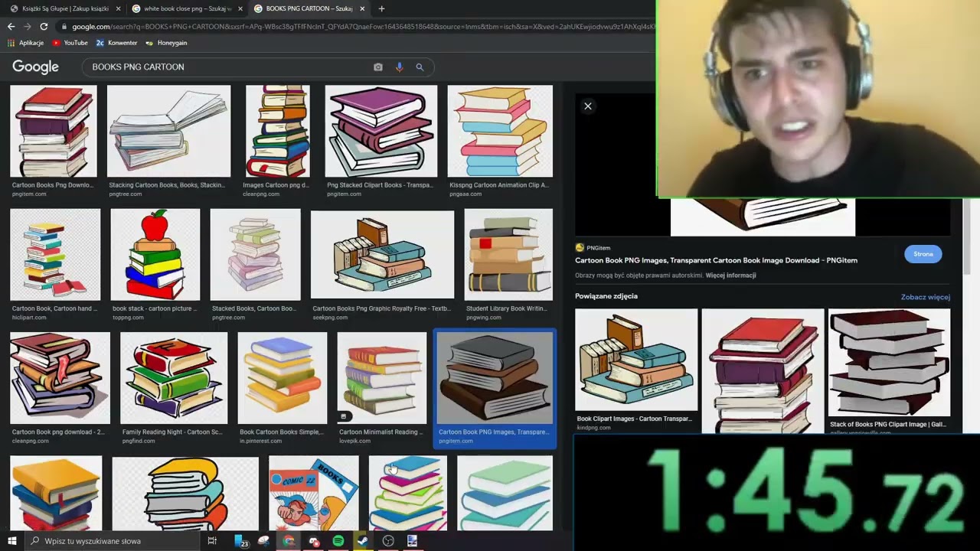Screen dimensions: 980x551
Task: Close the Książki Są Głupie tab
Action: (x=118, y=8)
